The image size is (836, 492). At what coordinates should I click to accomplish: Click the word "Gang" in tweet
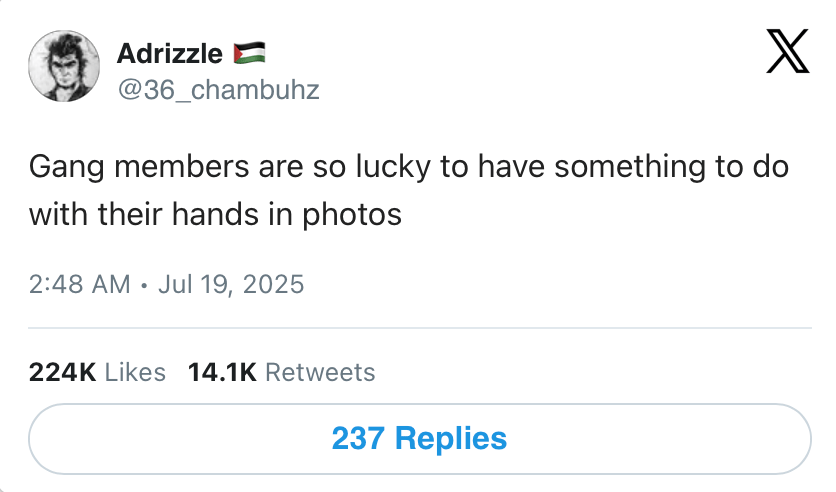coord(67,167)
